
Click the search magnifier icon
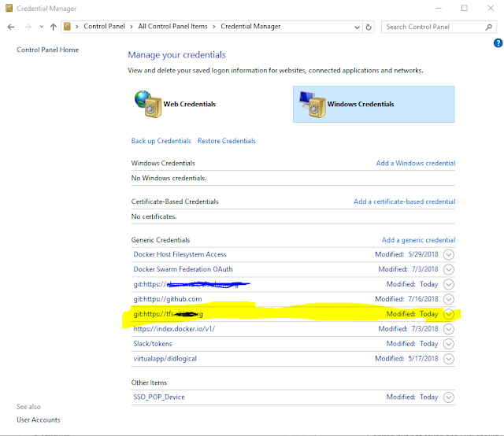pos(488,27)
